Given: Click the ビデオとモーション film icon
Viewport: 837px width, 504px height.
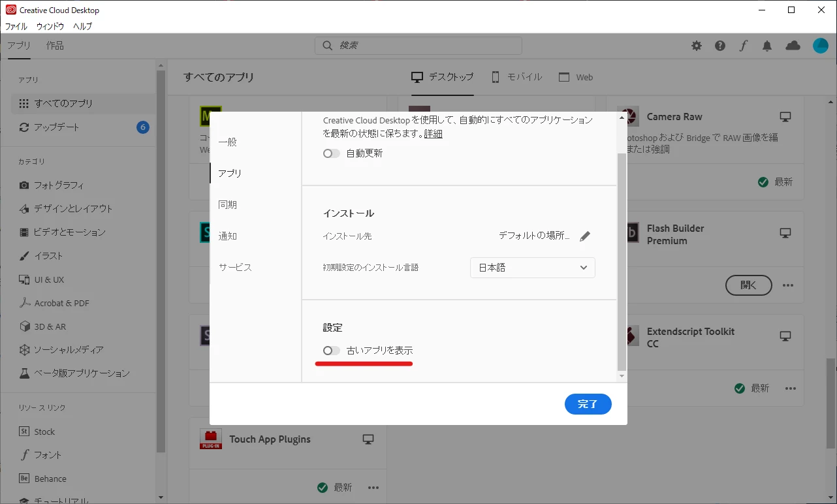Looking at the screenshot, I should tap(24, 232).
